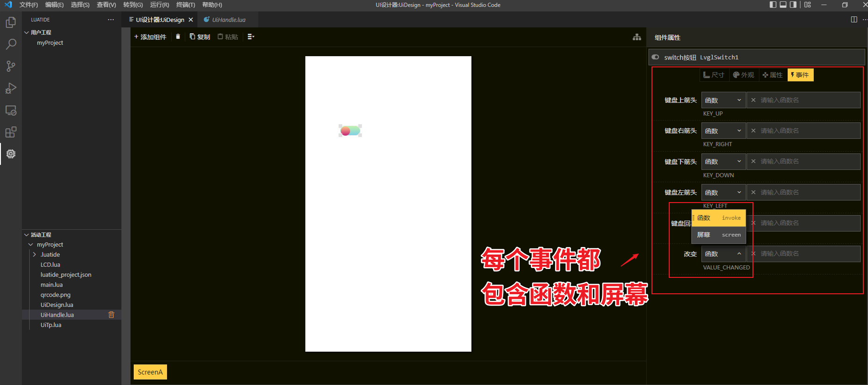
Task: Clear function name for 键盘左箭头
Action: click(753, 192)
